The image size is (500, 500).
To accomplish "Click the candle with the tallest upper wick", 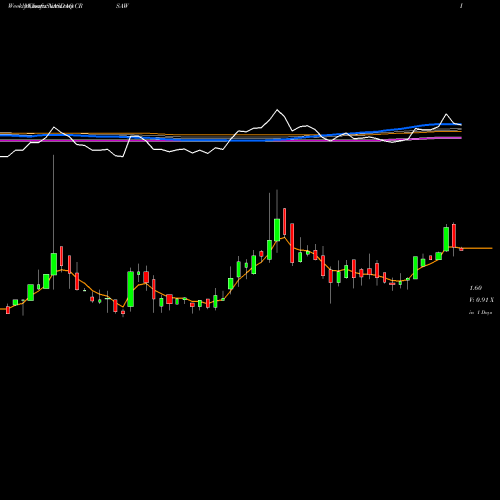I will click(x=54, y=264).
